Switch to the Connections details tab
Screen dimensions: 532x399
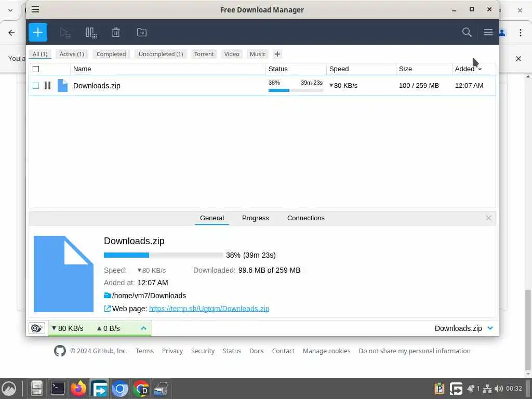pyautogui.click(x=305, y=218)
